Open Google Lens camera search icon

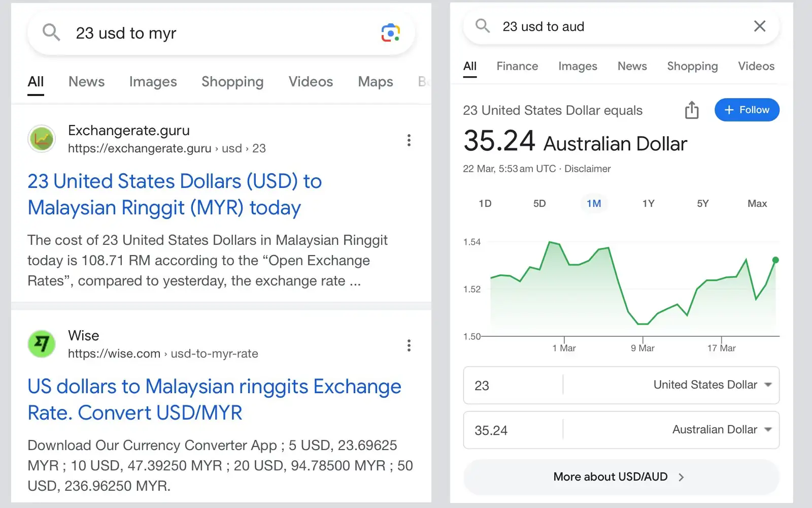390,33
